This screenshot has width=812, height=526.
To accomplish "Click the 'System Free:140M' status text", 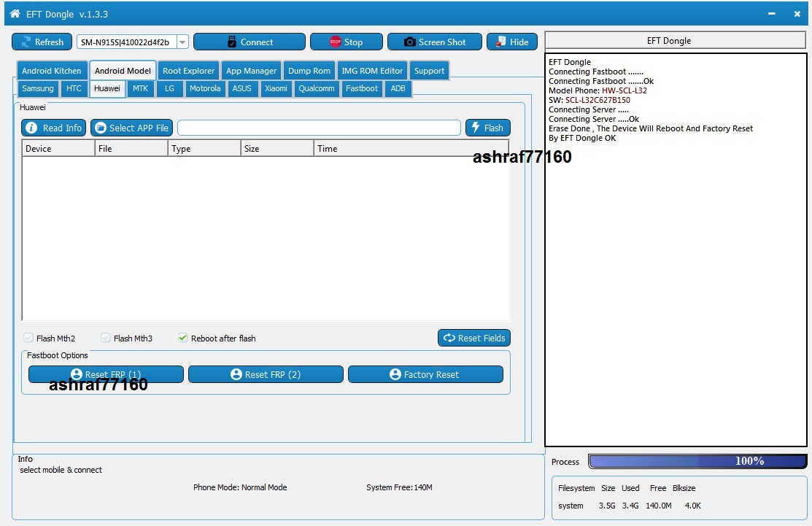I will tap(399, 487).
